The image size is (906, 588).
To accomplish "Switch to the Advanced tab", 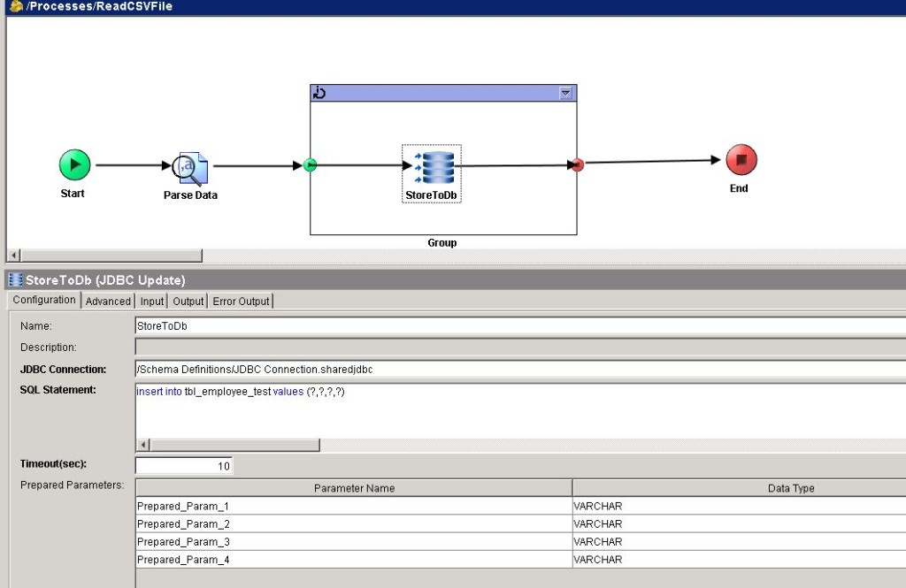I will [x=107, y=301].
